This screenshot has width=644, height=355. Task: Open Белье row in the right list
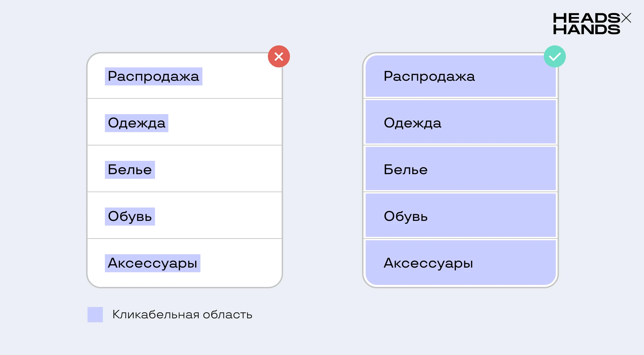tap(461, 168)
